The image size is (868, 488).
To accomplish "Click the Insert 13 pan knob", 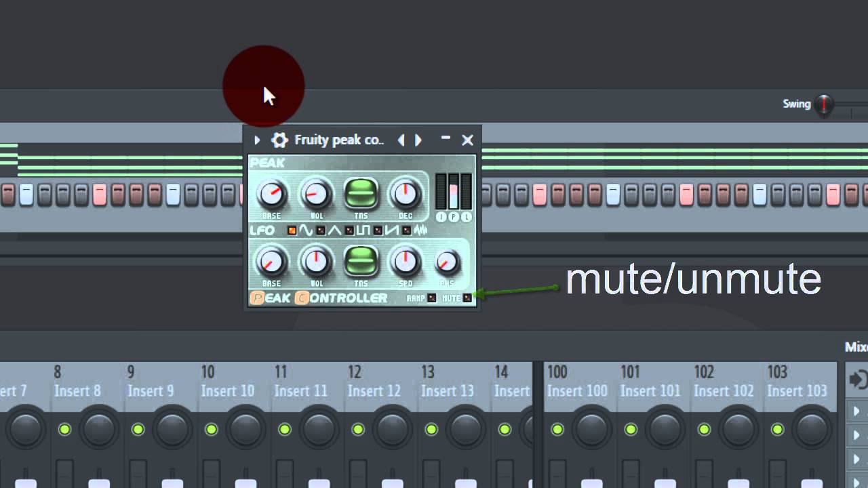I will pos(465,429).
